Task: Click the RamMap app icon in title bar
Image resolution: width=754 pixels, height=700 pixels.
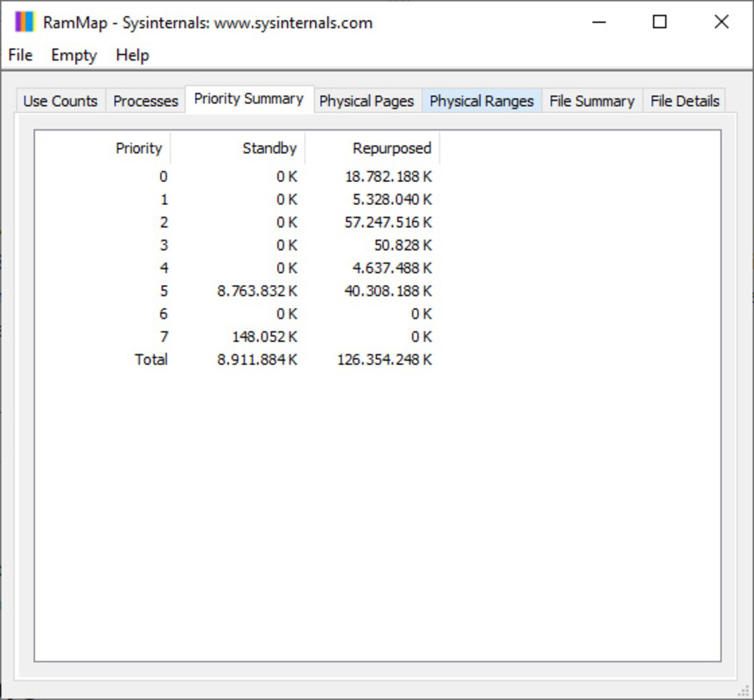Action: pyautogui.click(x=24, y=22)
